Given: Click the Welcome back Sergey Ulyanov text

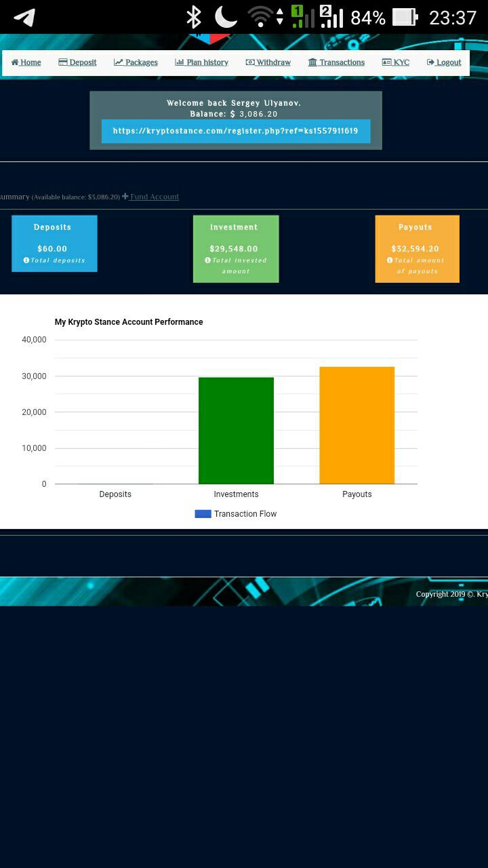Looking at the screenshot, I should (x=234, y=103).
